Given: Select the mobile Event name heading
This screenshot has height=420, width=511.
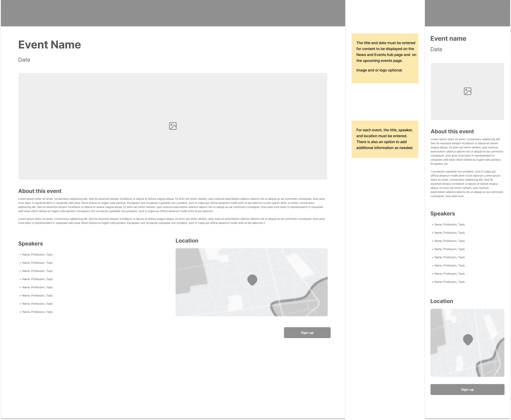Looking at the screenshot, I should (448, 39).
